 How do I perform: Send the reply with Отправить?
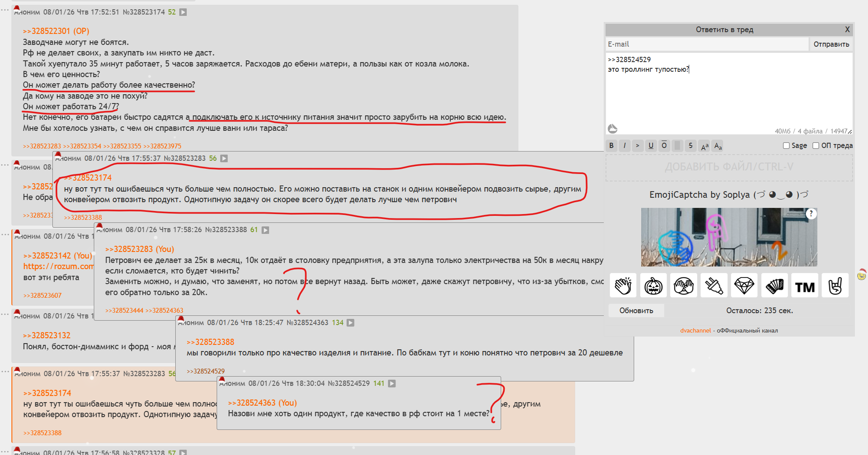[x=831, y=44]
